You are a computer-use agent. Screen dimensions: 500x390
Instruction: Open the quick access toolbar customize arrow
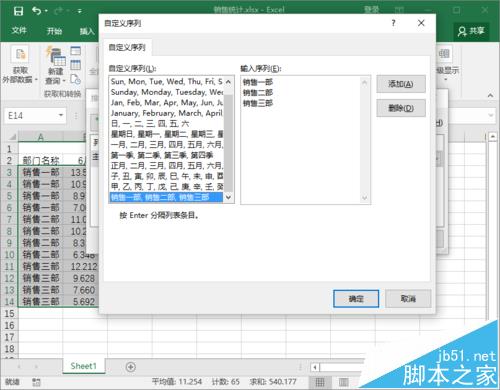tap(80, 11)
